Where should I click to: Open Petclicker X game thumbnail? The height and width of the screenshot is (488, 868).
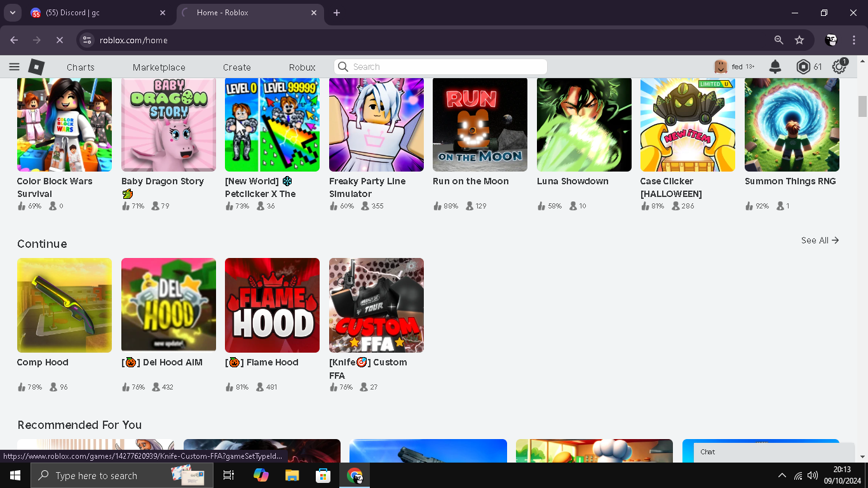point(272,125)
